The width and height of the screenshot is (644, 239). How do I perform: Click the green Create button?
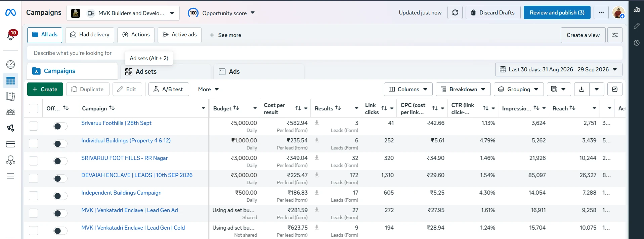point(45,89)
